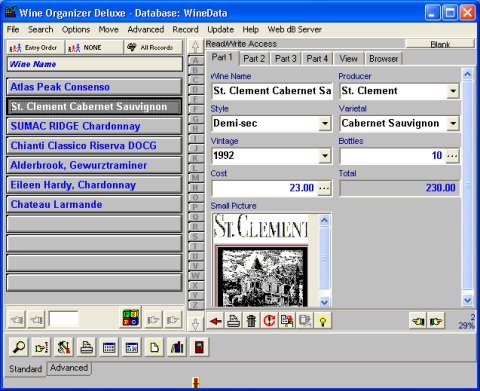Image resolution: width=480 pixels, height=391 pixels.
Task: Click the printer icon in record toolbar
Action: pos(234,321)
